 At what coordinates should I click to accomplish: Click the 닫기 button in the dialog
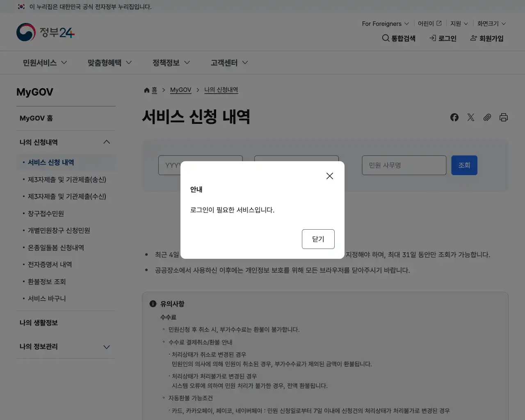tap(318, 239)
